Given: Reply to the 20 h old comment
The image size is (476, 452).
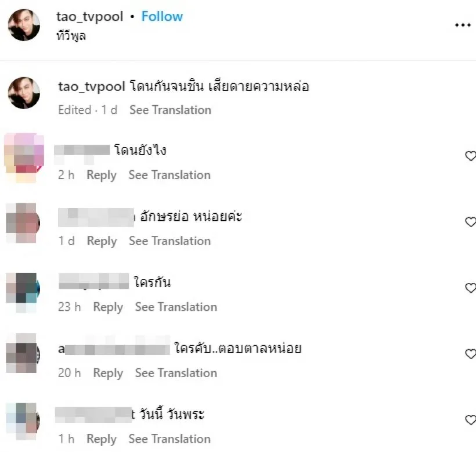Looking at the screenshot, I should click(x=108, y=373).
